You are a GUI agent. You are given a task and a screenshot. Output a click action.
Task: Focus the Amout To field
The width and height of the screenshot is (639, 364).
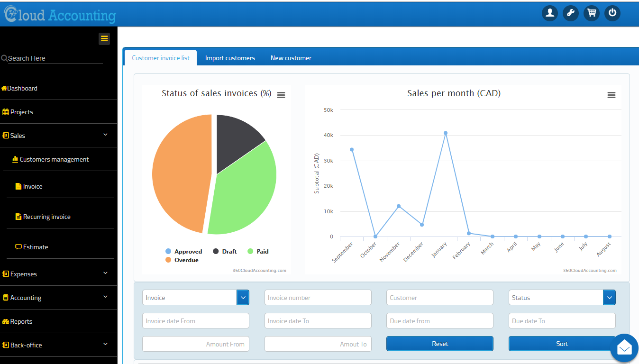[x=318, y=344]
